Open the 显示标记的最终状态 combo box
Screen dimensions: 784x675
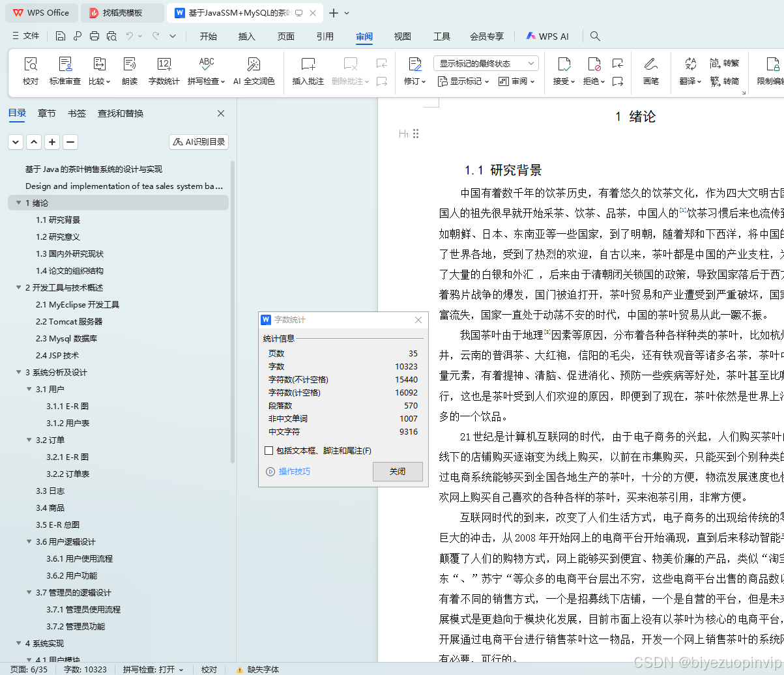(x=486, y=63)
